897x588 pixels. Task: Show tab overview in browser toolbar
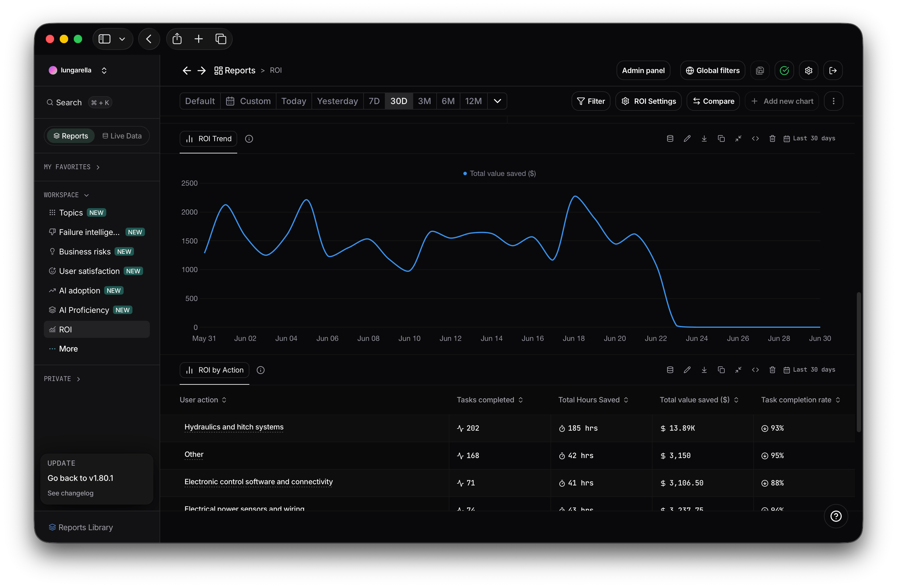coord(220,39)
